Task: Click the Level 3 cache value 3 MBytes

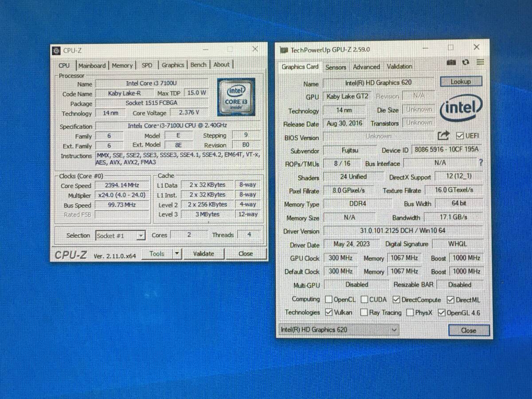Action: [x=207, y=214]
